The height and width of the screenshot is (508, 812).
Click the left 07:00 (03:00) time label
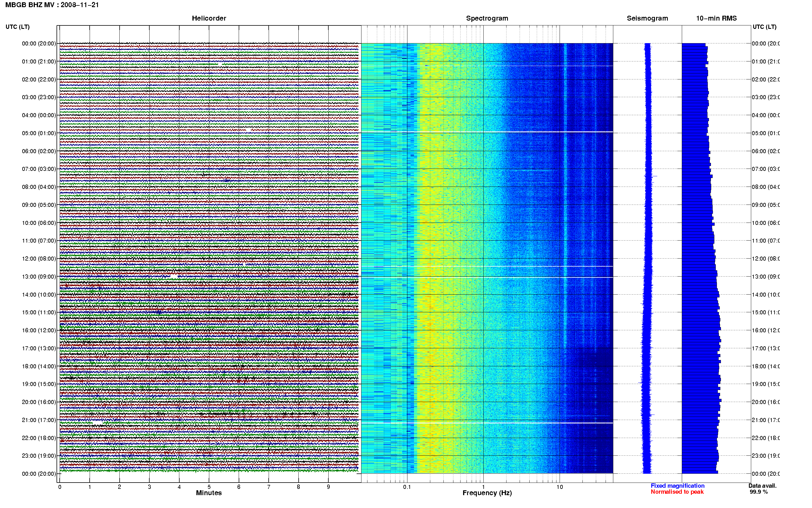click(x=39, y=169)
